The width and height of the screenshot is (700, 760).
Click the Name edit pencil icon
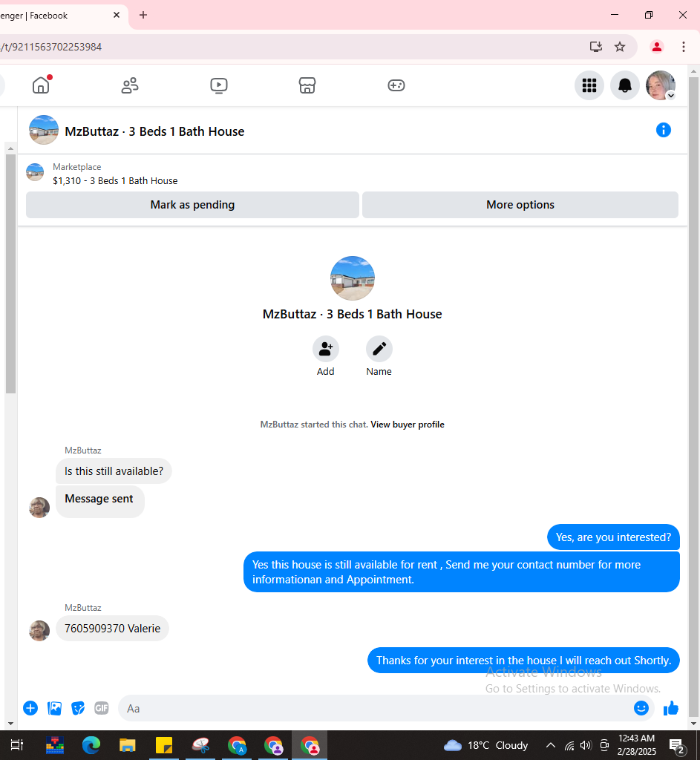[379, 349]
